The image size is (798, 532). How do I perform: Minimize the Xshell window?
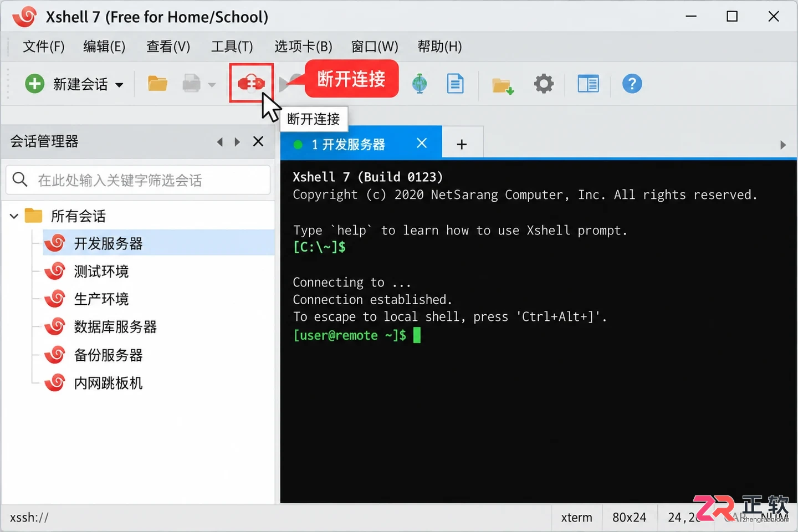(x=691, y=17)
